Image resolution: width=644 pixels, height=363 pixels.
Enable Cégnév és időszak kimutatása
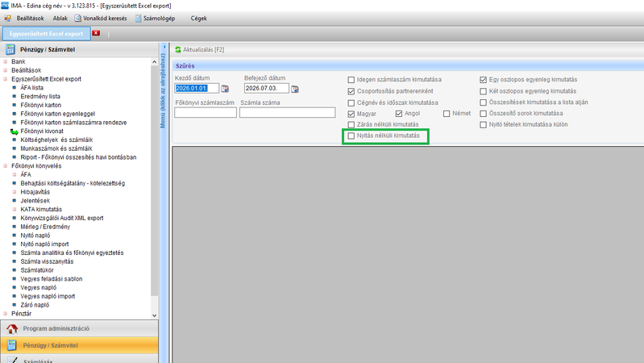(x=351, y=102)
